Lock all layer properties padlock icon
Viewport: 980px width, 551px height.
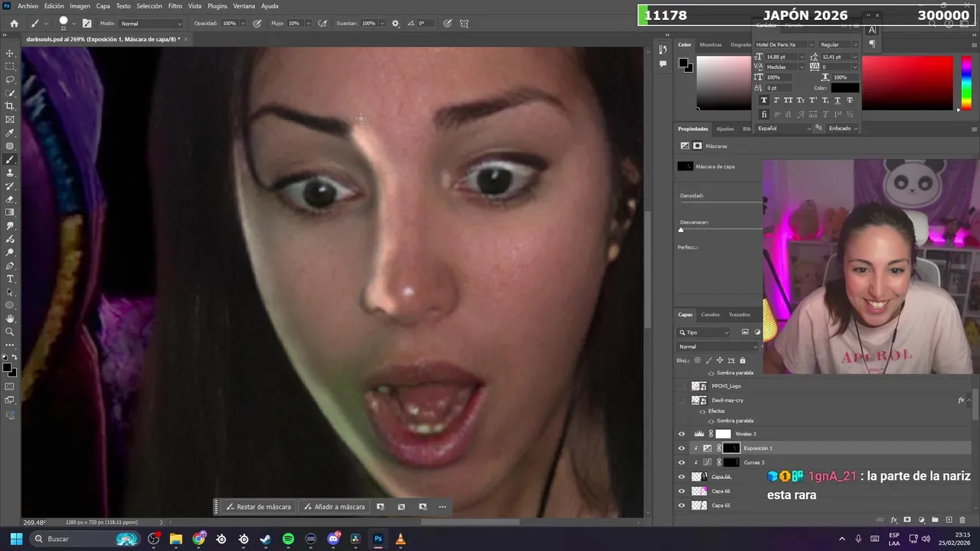pos(742,360)
